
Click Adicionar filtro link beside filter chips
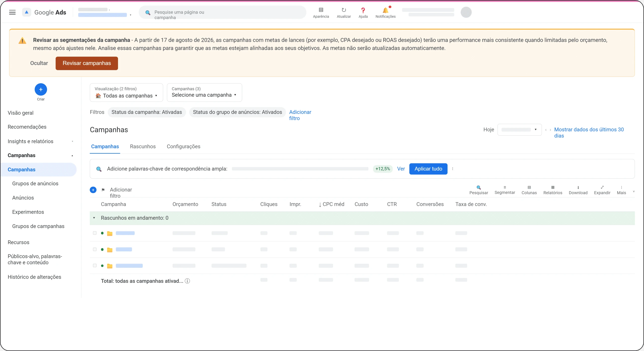coord(300,115)
